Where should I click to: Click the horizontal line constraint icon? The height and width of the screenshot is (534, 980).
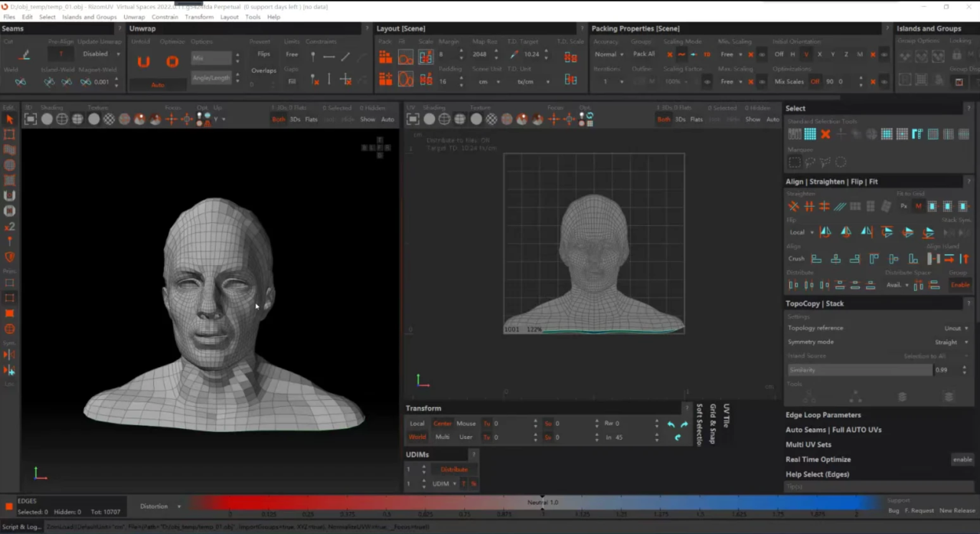(329, 56)
